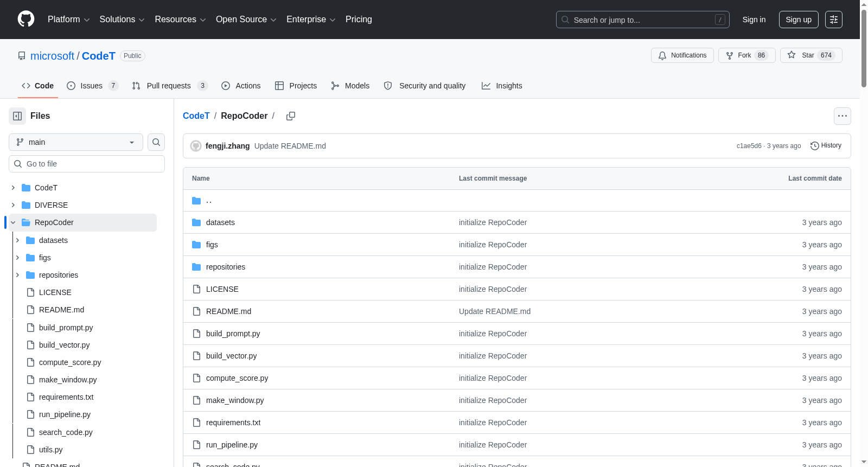The image size is (868, 467).
Task: Switch to the Models tab
Action: click(350, 86)
